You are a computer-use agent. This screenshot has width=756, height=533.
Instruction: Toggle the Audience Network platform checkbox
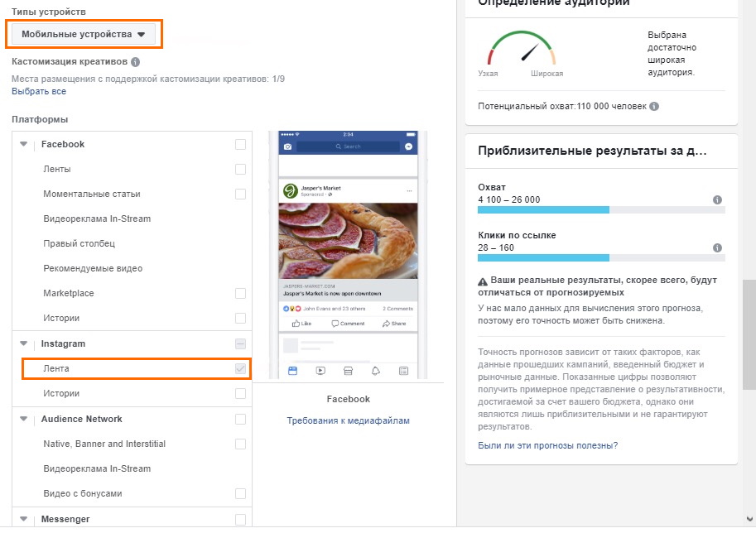tap(240, 419)
